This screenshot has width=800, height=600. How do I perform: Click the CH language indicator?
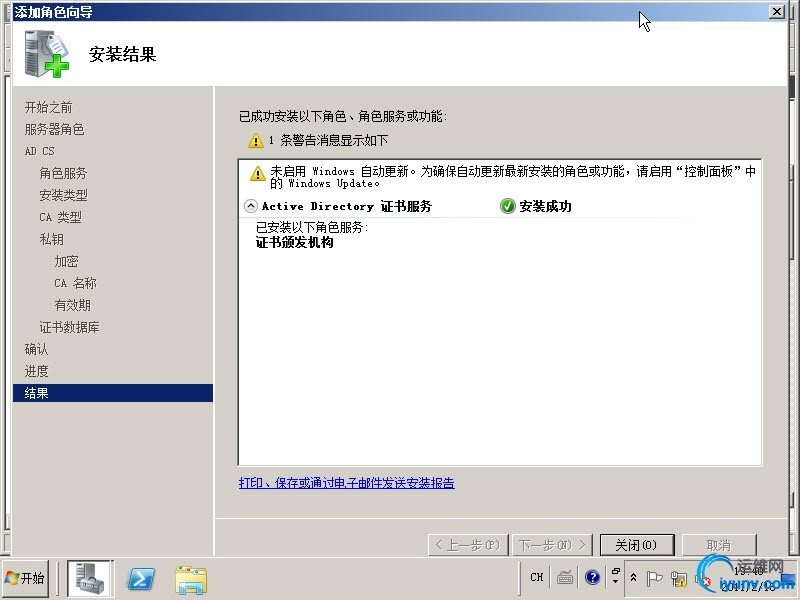536,577
